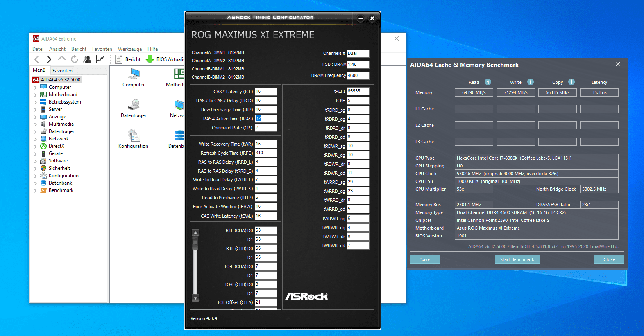Select DirectX in the tree
This screenshot has width=644, height=336.
click(57, 146)
